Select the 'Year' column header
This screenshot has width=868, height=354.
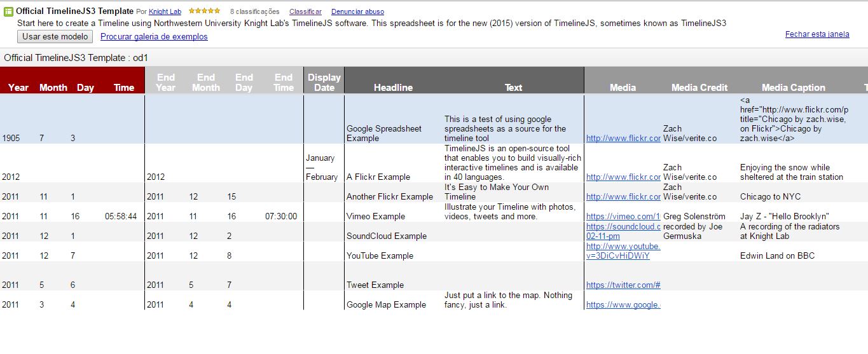pos(18,88)
